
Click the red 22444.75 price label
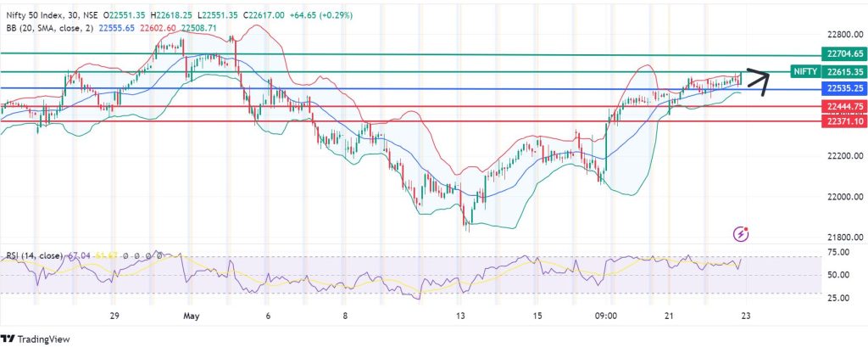(845, 106)
